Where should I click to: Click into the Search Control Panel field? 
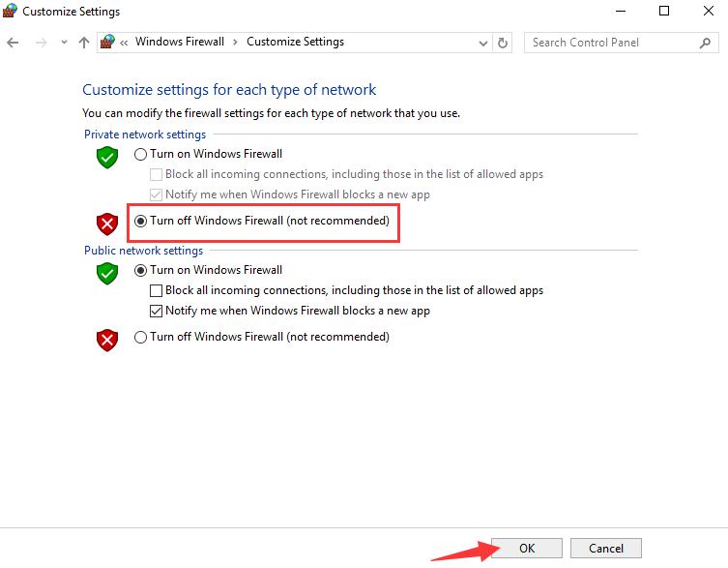(x=609, y=43)
